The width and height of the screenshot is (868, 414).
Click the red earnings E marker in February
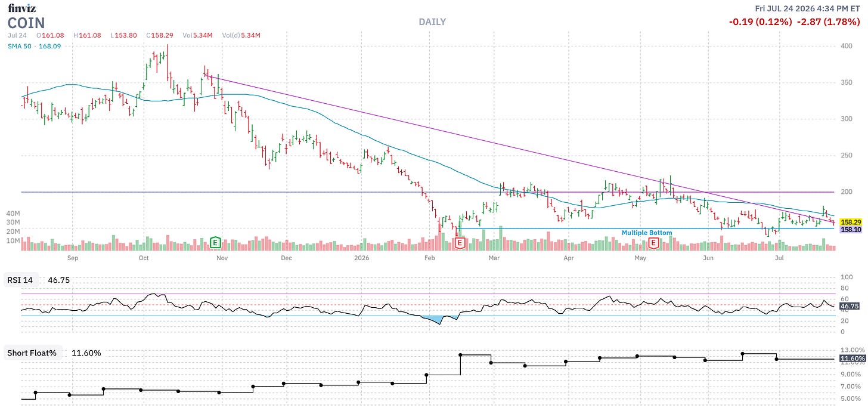click(x=460, y=243)
